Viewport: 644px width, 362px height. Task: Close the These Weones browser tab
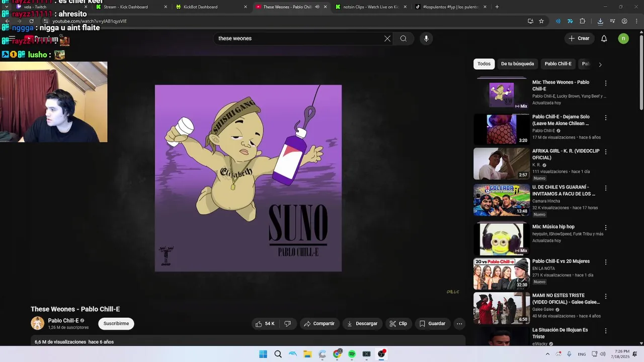coord(325,7)
